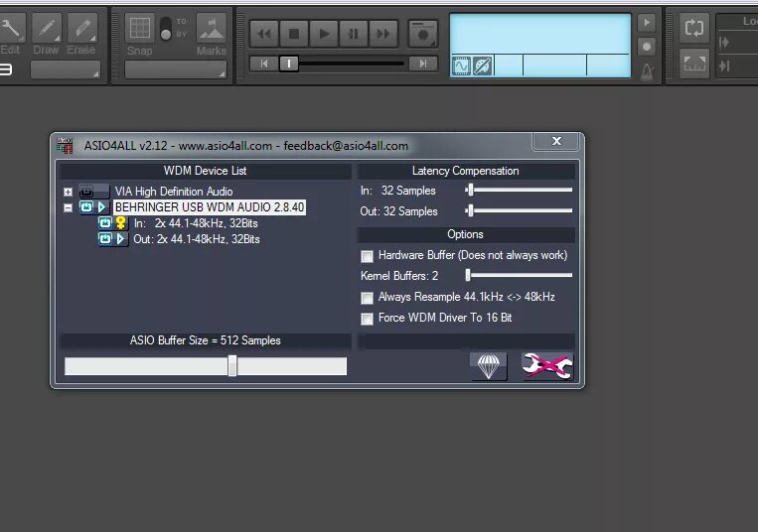Close the ASIO4ALL window

point(556,141)
